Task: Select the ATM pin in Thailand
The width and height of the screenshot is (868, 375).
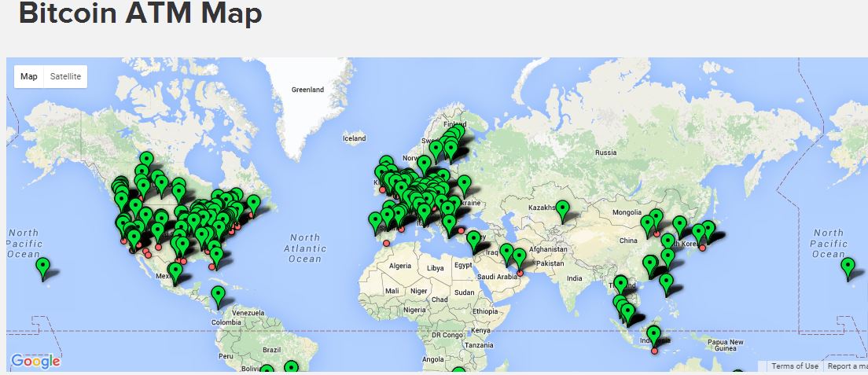Action: (x=620, y=286)
